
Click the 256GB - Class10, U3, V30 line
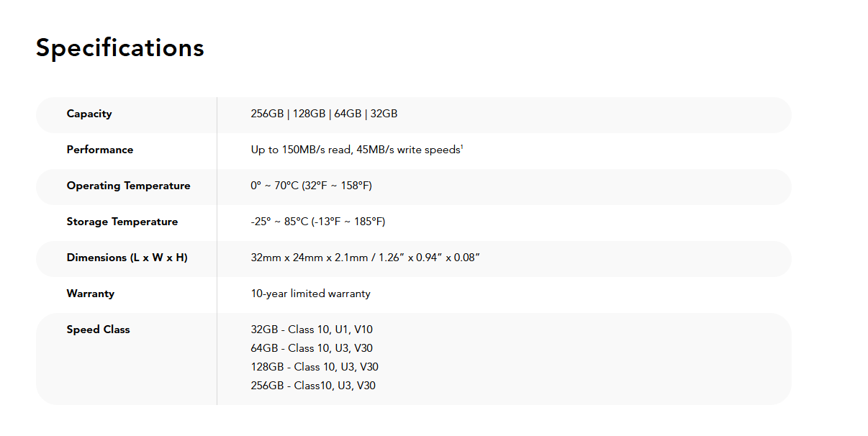click(x=313, y=386)
